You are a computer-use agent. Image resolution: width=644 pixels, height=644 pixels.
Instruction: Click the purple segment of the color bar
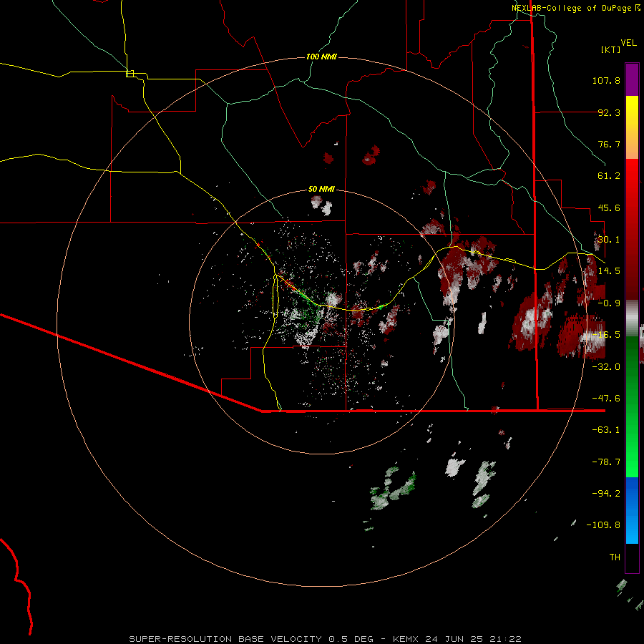click(632, 79)
